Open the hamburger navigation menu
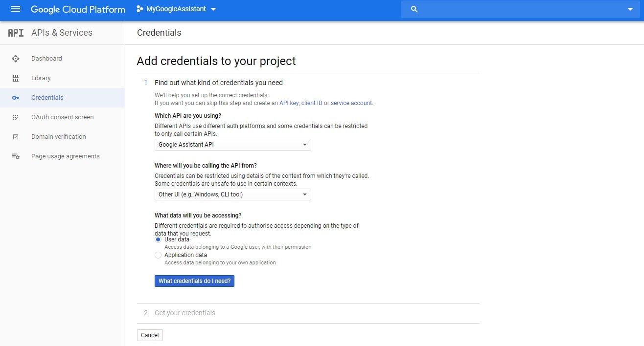Screen dimensions: 644x346 click(x=16, y=9)
